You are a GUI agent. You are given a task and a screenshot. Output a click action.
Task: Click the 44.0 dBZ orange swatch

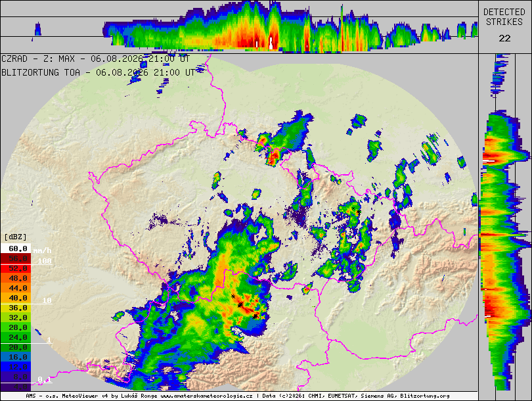(x=16, y=288)
